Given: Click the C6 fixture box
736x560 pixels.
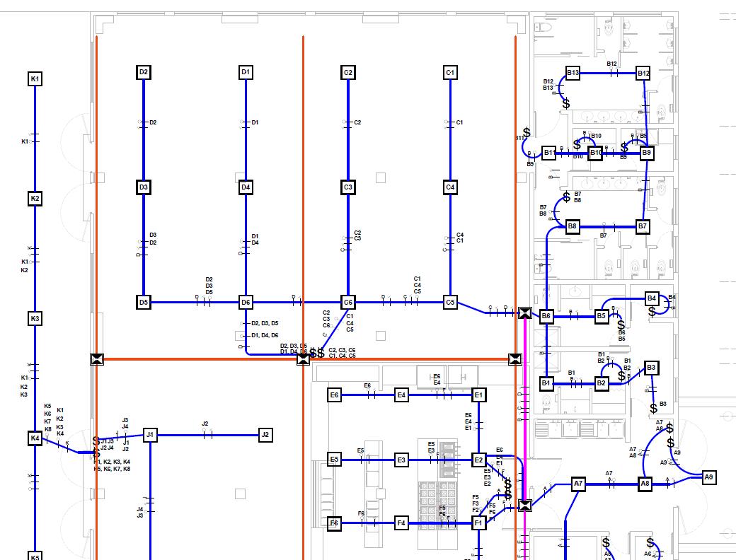Looking at the screenshot, I should (347, 303).
